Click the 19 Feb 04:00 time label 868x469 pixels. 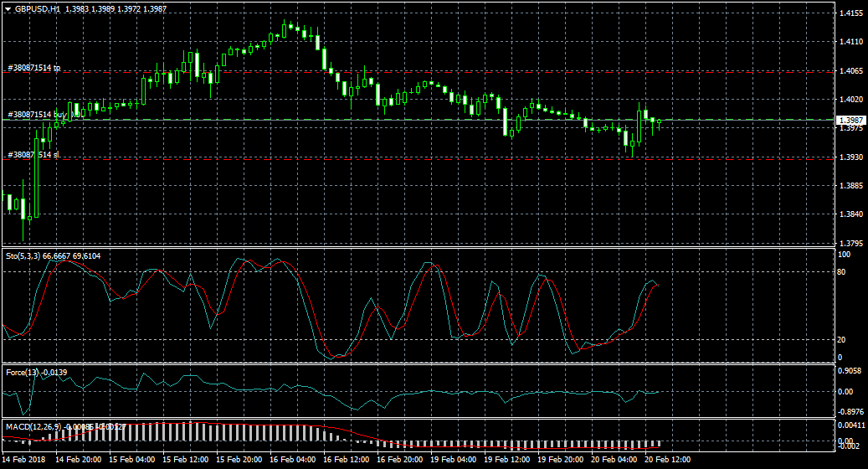click(x=452, y=460)
